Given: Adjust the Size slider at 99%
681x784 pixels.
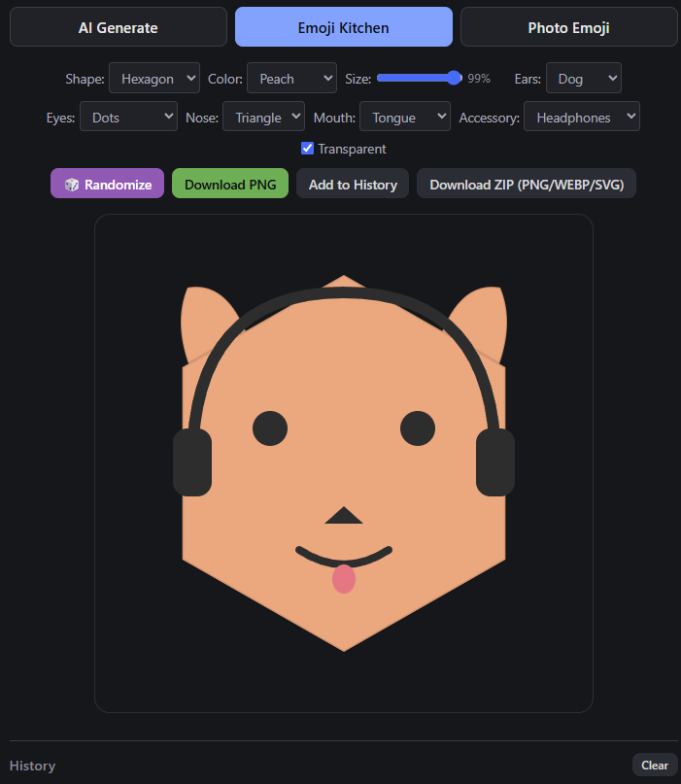Looking at the screenshot, I should [420, 78].
